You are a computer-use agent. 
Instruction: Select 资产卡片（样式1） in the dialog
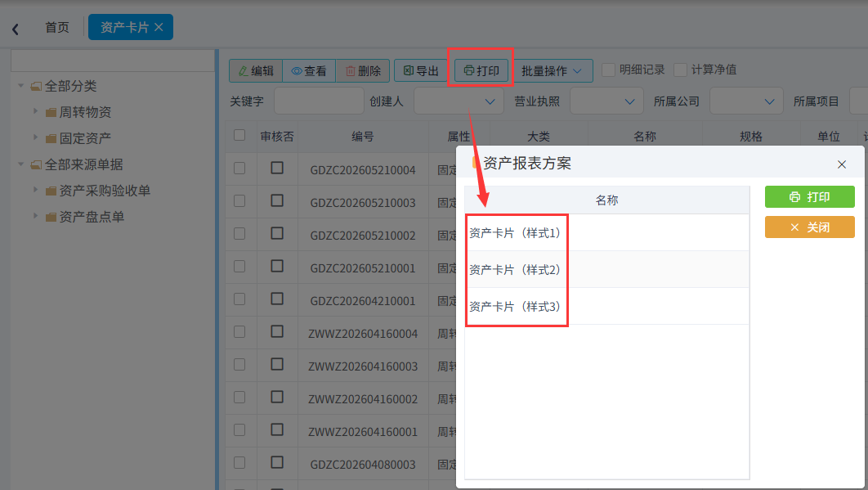click(606, 233)
